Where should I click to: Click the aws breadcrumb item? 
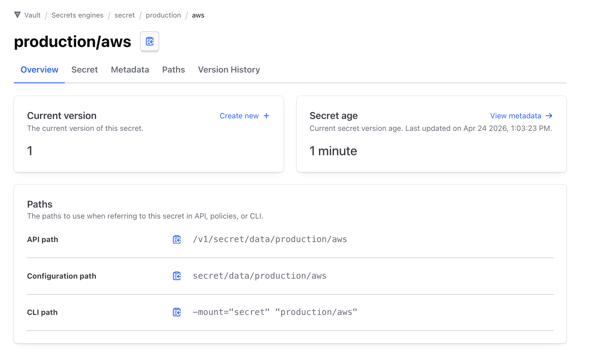coord(198,15)
